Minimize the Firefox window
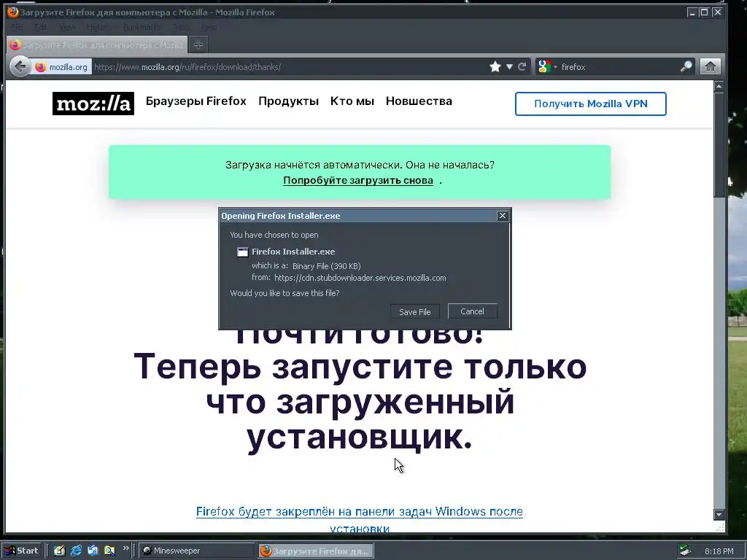Image resolution: width=747 pixels, height=560 pixels. (x=692, y=12)
